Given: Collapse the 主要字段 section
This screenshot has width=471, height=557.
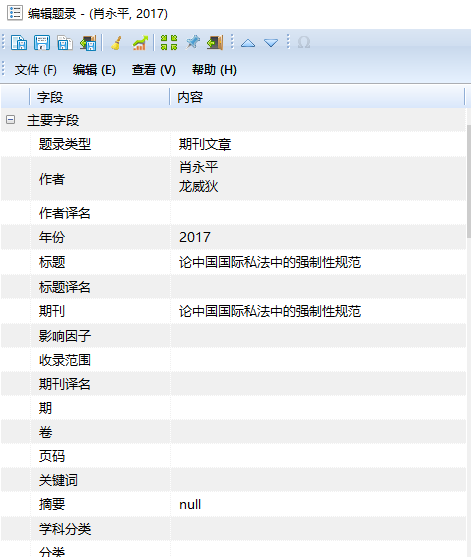Looking at the screenshot, I should pyautogui.click(x=11, y=120).
